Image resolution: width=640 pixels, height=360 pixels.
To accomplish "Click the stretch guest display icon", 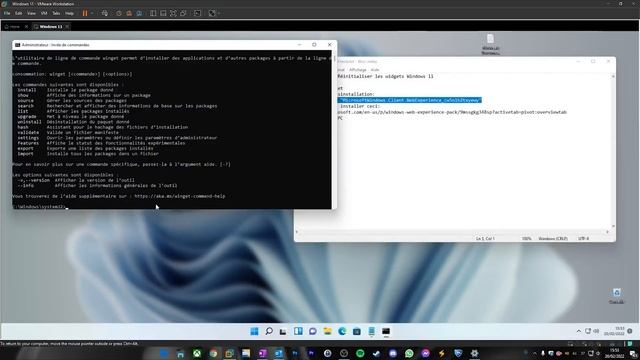I will [212, 13].
